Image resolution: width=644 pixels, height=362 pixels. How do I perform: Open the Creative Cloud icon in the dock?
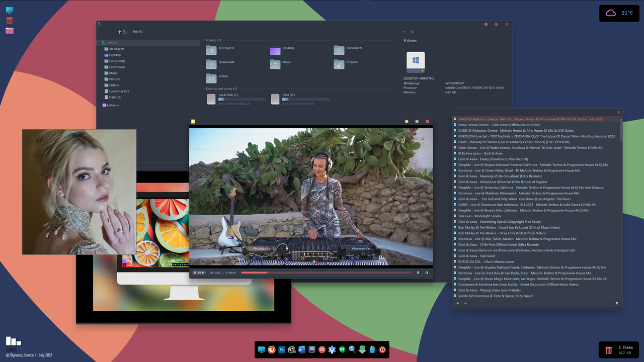322,349
